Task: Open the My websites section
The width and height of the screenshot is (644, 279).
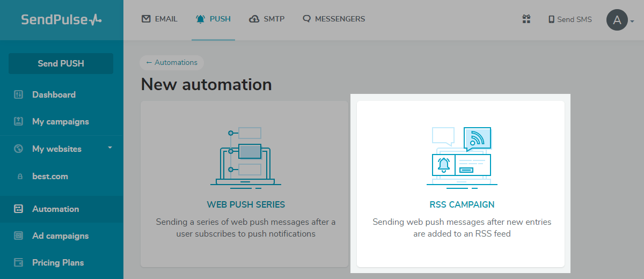Action: 57,149
